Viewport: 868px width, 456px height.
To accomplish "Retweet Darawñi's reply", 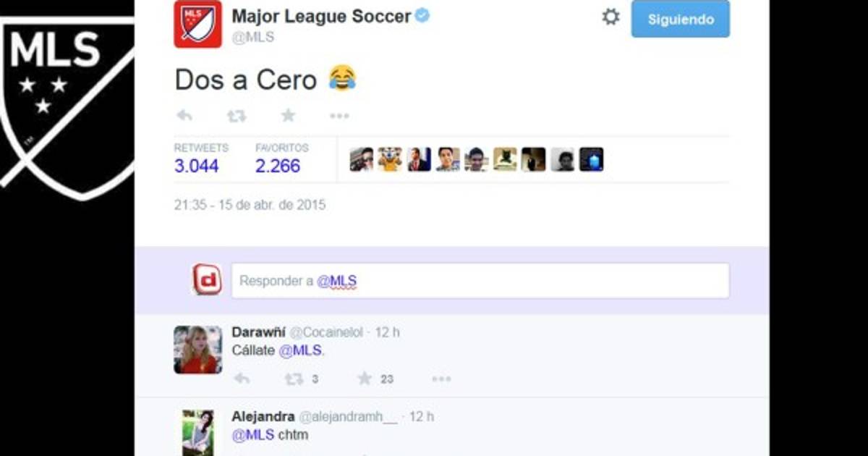I will [x=294, y=379].
